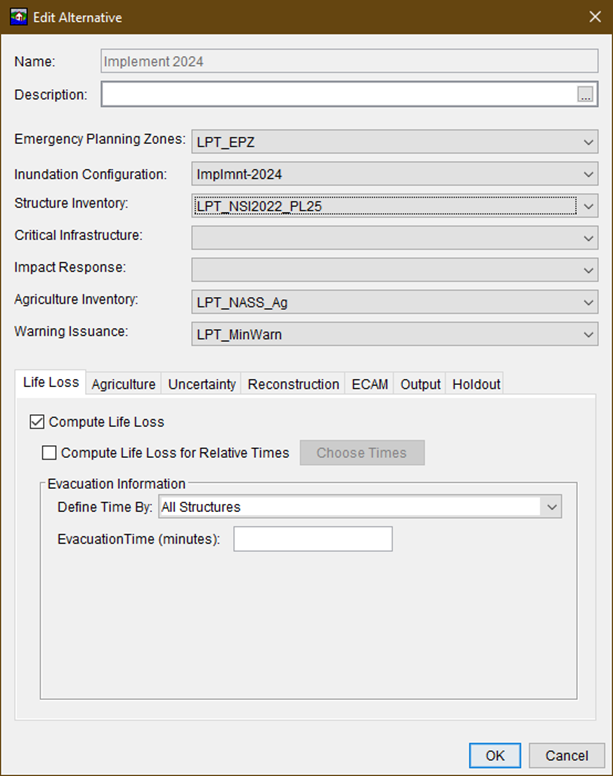
Task: Click the OK button
Action: point(495,755)
